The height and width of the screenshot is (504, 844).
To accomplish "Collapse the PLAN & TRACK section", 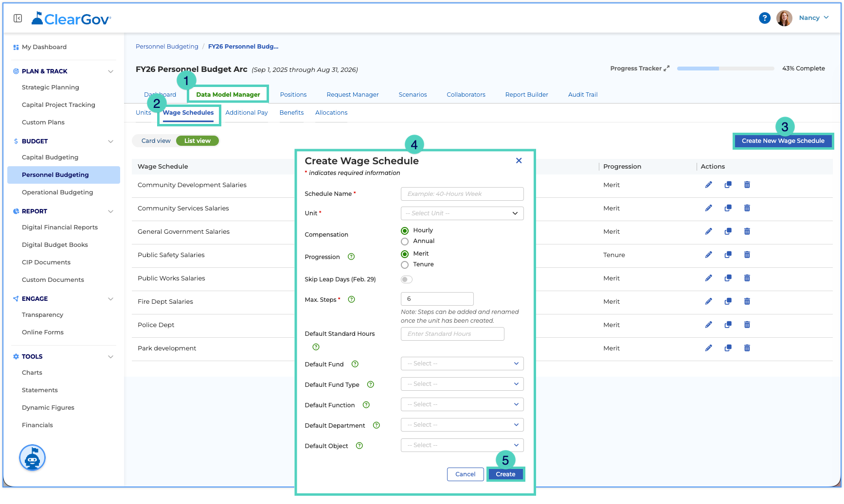I will point(110,71).
